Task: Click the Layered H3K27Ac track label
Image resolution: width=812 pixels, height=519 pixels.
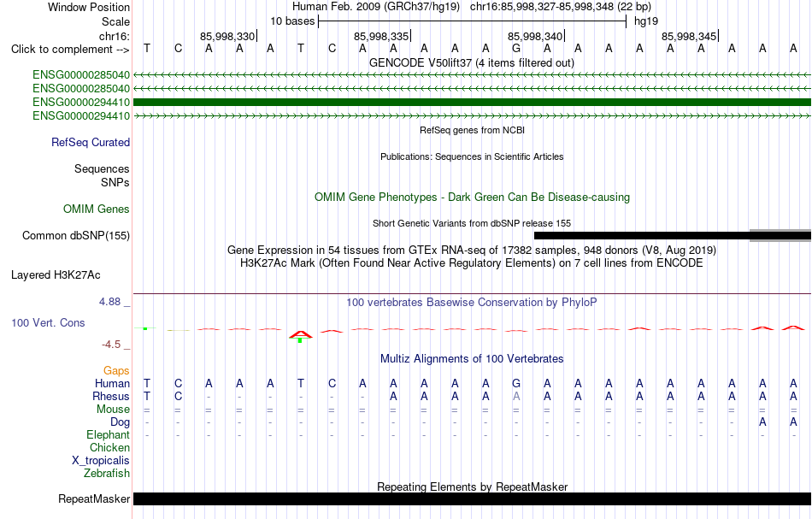Action: click(56, 275)
